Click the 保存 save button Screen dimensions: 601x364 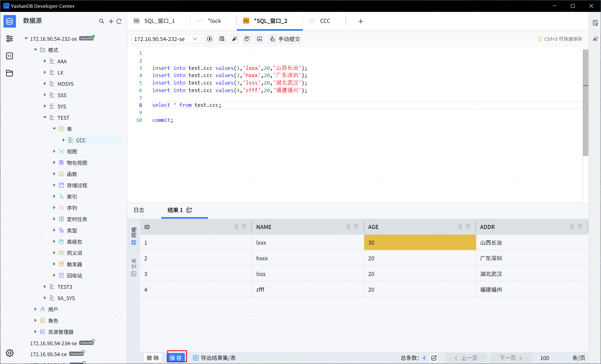coord(177,357)
